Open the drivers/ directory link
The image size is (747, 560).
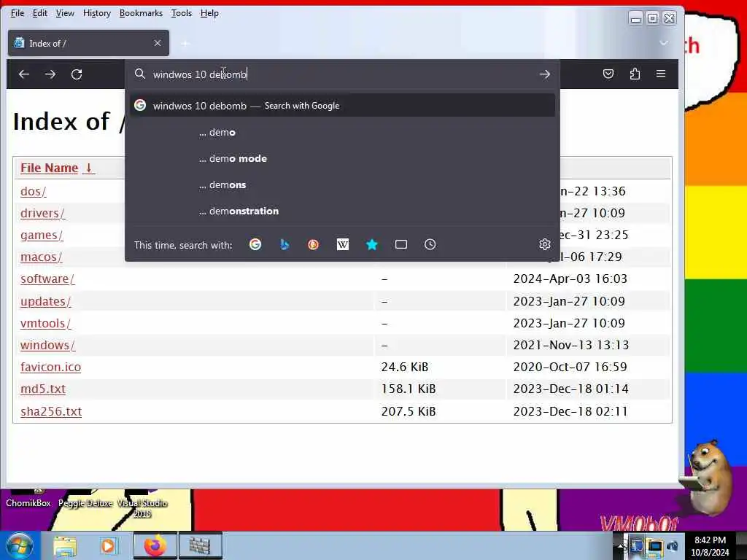click(x=43, y=213)
